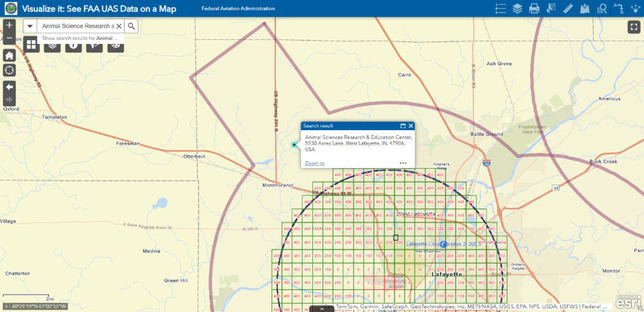Click the Otterbein town label
Viewport: 644px width, 312px height.
pos(194,156)
